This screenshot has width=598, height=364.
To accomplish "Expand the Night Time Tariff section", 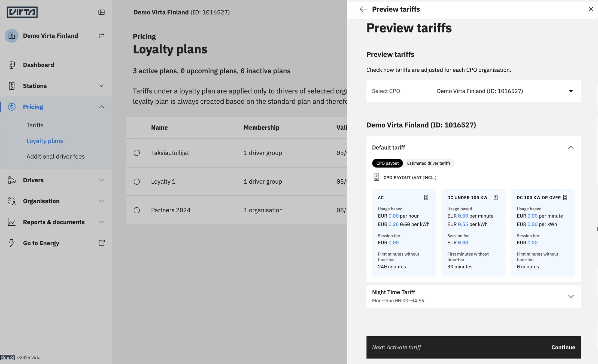I will 571,296.
